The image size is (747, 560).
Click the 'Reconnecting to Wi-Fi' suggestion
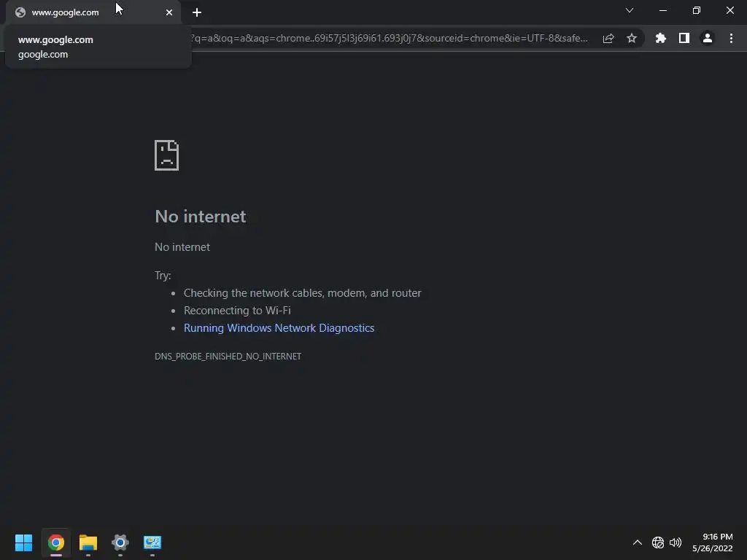[237, 311]
